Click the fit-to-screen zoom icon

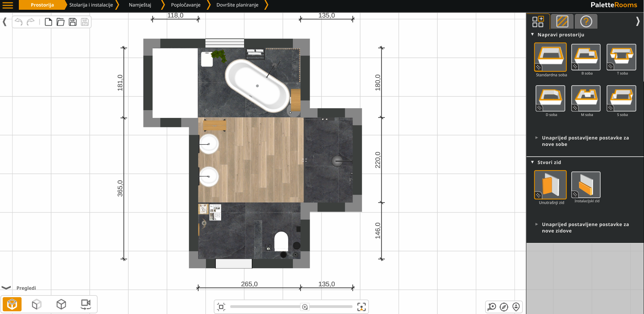click(361, 307)
